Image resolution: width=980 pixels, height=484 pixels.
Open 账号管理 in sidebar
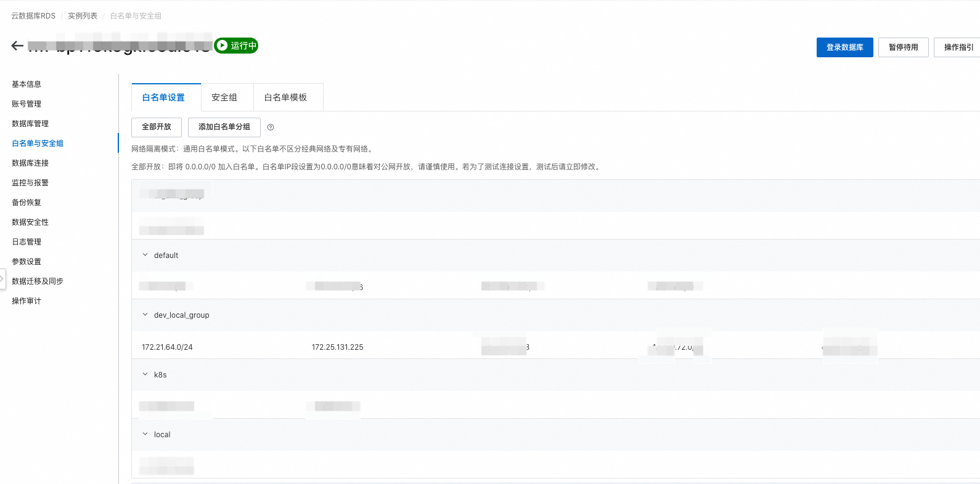[x=27, y=104]
